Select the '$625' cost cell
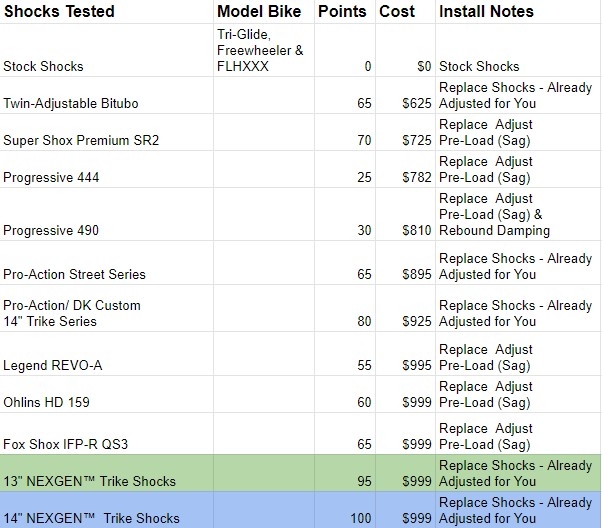602x528 pixels. point(405,95)
